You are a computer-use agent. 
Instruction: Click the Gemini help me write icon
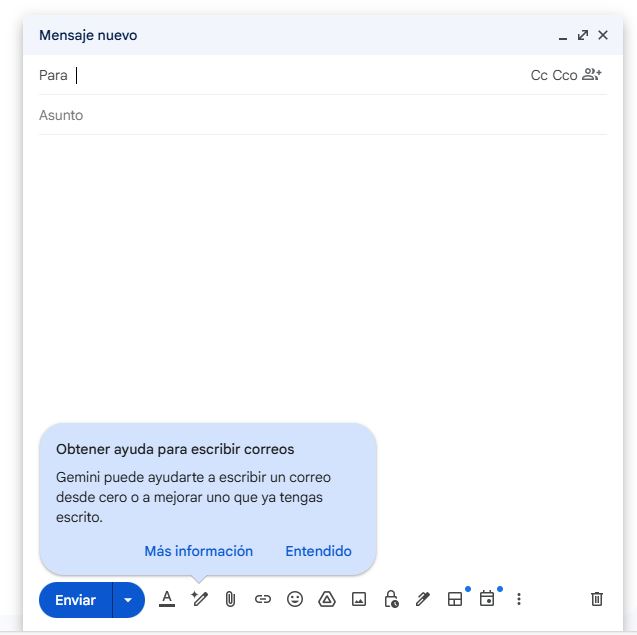pyautogui.click(x=199, y=599)
